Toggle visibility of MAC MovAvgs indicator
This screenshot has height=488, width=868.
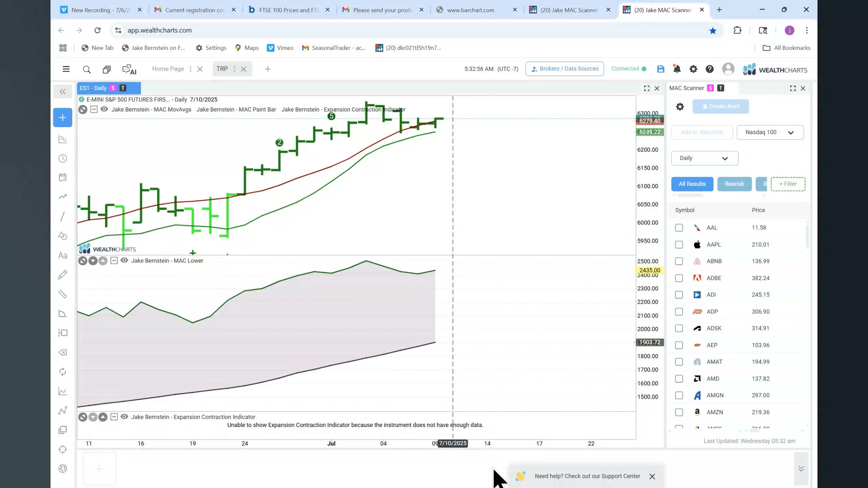point(104,109)
